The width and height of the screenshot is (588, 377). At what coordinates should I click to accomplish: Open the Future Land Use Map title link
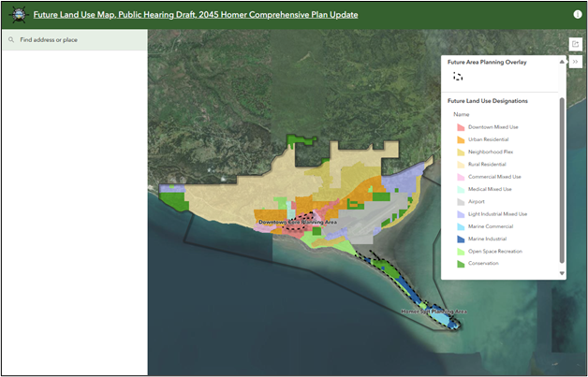click(196, 15)
